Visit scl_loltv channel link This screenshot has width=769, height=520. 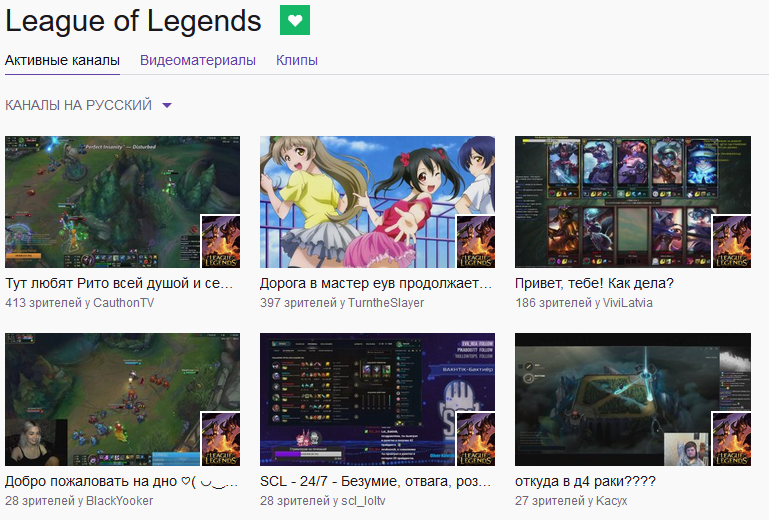363,501
